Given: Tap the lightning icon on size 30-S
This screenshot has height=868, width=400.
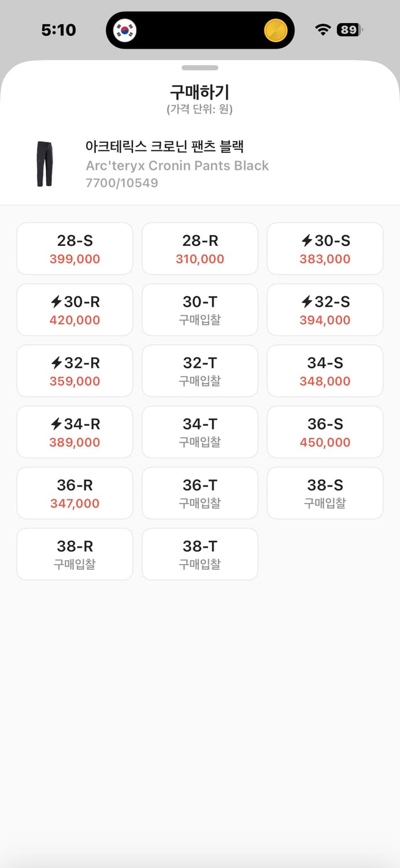Looking at the screenshot, I should point(306,241).
